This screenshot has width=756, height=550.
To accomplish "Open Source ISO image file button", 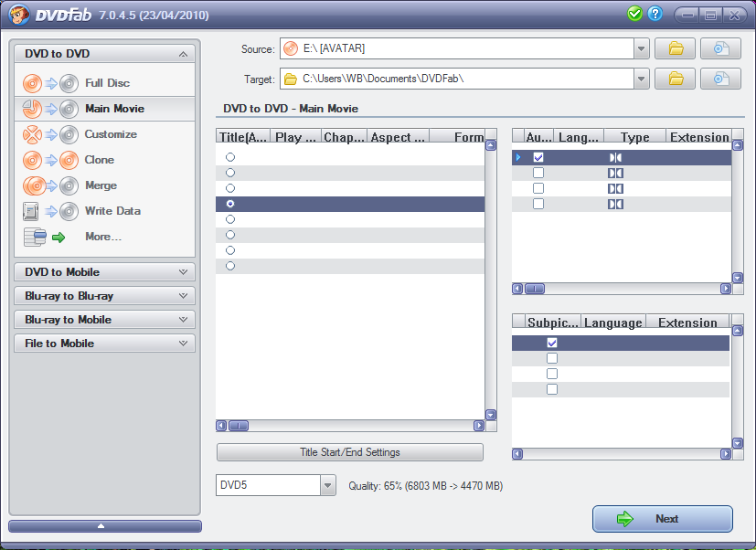I will coord(720,48).
